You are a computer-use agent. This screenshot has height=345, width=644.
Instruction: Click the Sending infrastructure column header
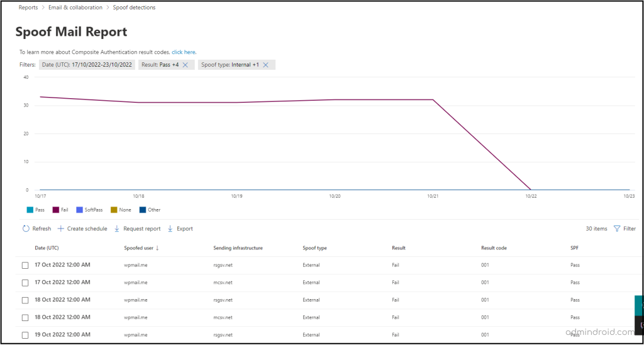coord(238,248)
